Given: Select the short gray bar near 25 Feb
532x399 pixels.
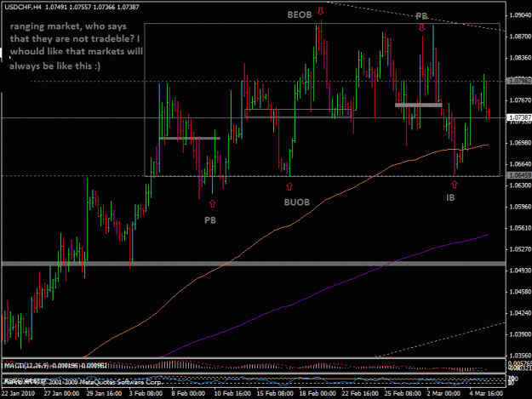Looking at the screenshot, I should pos(419,105).
